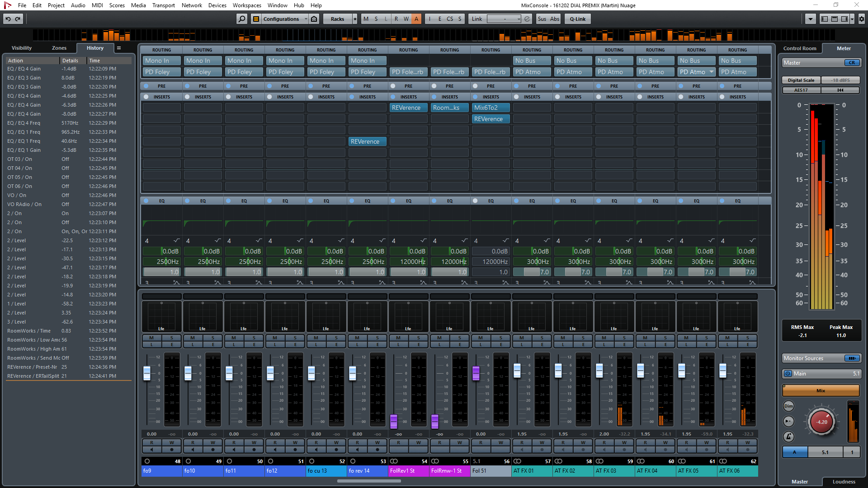Image resolution: width=868 pixels, height=488 pixels.
Task: Click the Select Channel Types icon beside Configurations
Action: click(x=255, y=19)
